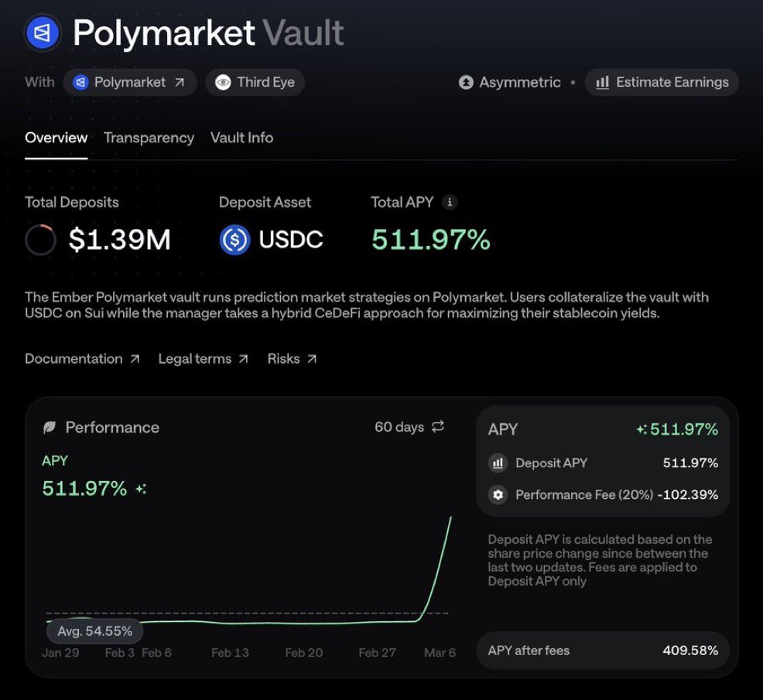Click the Avg. 54.55% label on chart
Screen dimensions: 763x700
pos(95,631)
